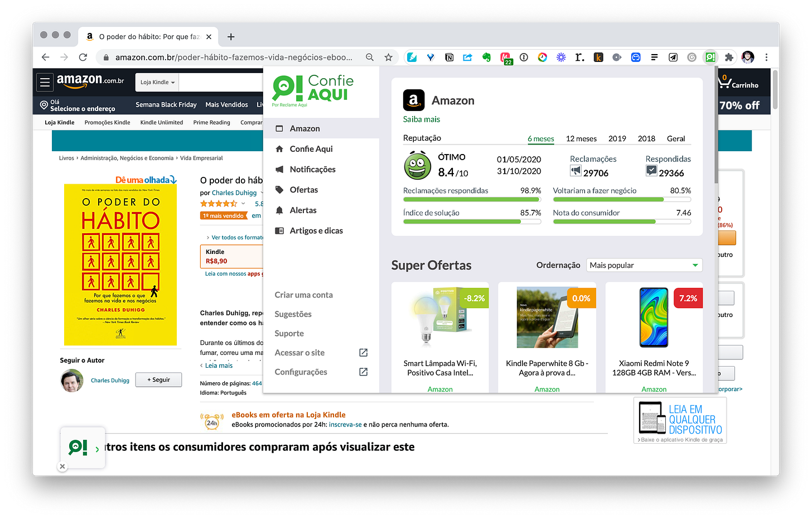Click the location pin icon near 'Selecione o endereço'

43,105
